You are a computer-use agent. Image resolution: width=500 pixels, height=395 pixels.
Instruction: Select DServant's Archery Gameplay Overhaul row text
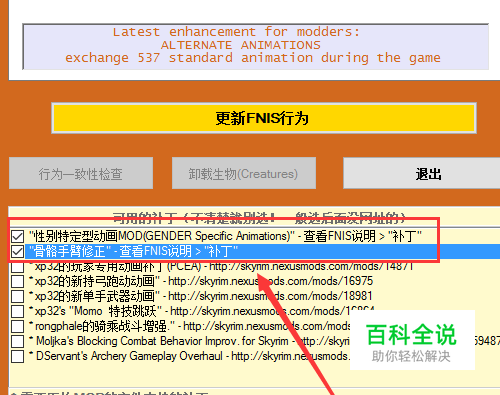click(189, 356)
